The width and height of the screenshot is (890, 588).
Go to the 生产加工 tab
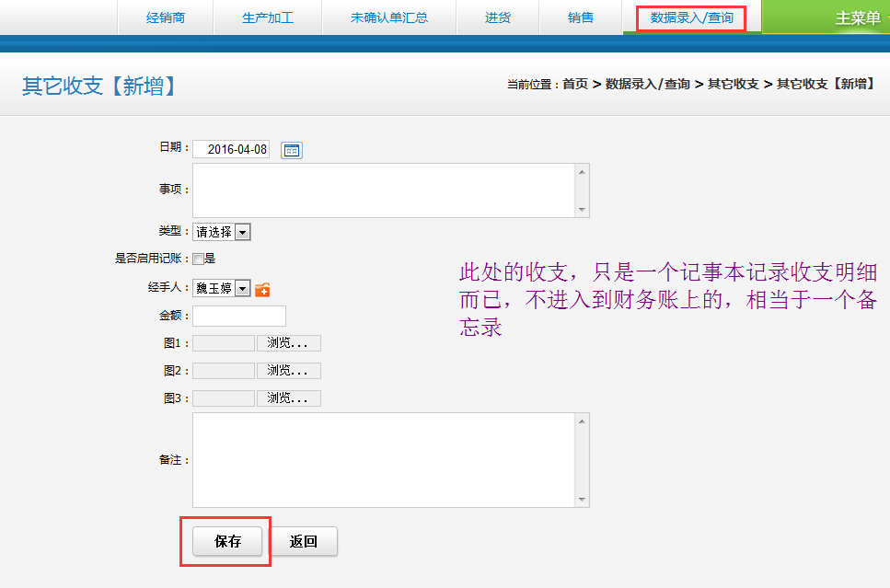coord(268,17)
